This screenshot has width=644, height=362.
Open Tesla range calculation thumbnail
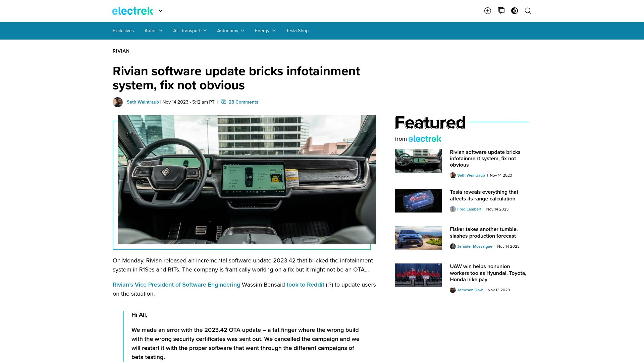418,201
